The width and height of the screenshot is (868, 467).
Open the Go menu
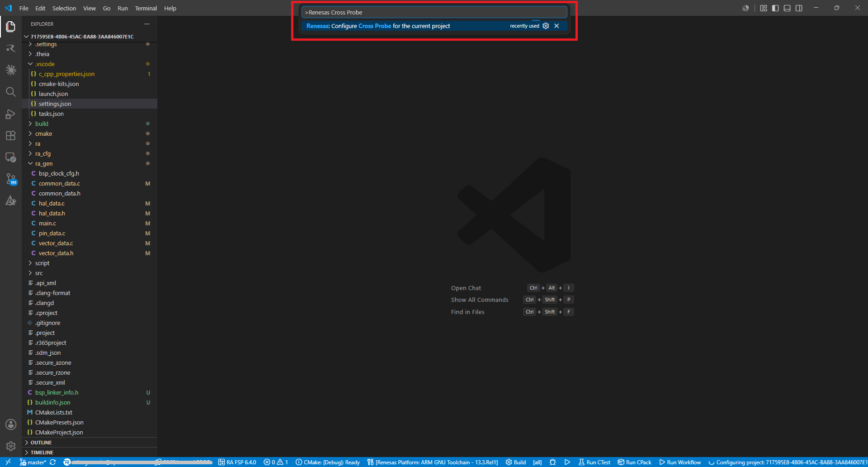coord(107,8)
